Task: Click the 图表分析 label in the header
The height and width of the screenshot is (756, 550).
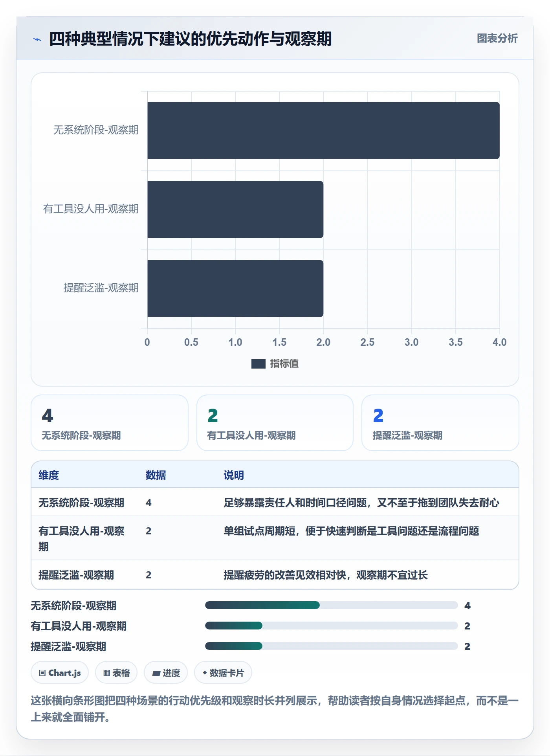Action: (497, 39)
